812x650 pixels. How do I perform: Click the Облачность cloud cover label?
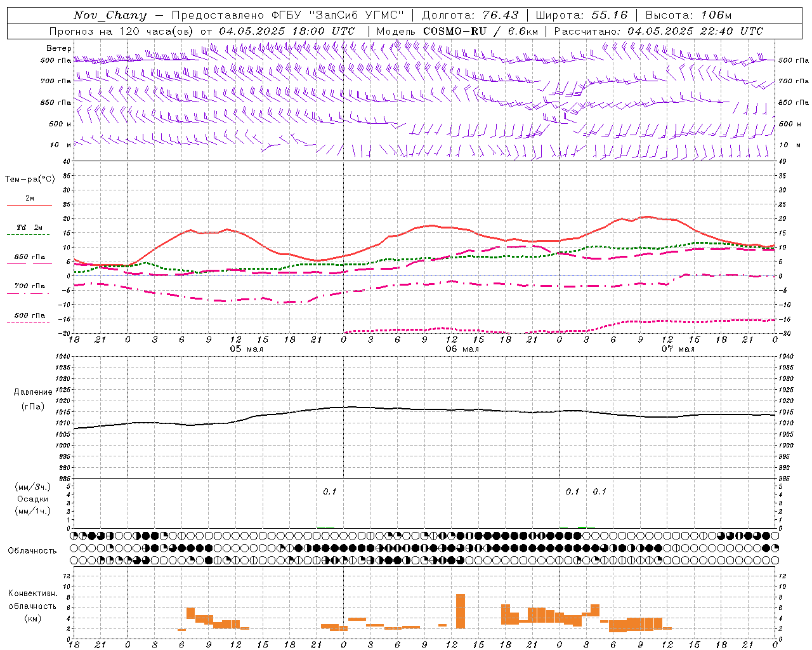[x=32, y=551]
